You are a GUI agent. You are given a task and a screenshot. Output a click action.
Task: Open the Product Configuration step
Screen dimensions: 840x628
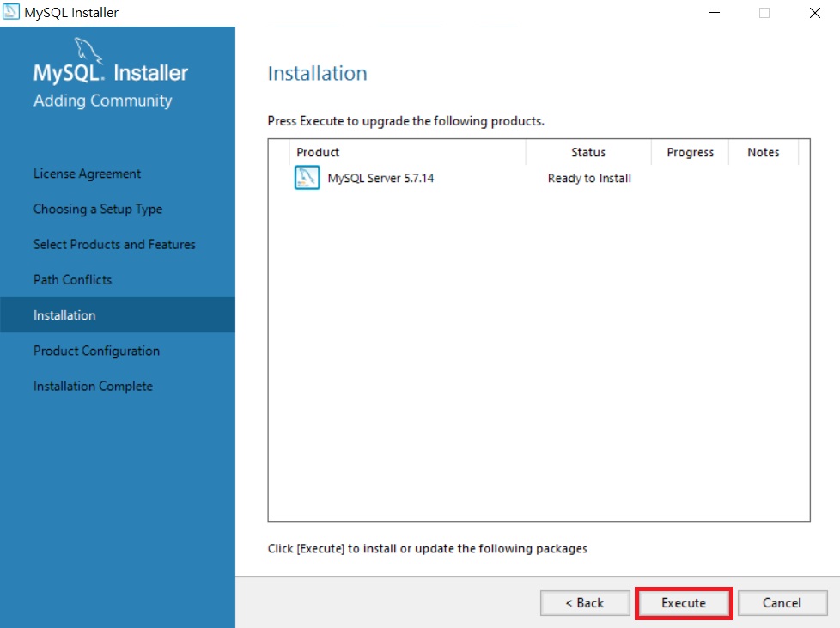[97, 351]
